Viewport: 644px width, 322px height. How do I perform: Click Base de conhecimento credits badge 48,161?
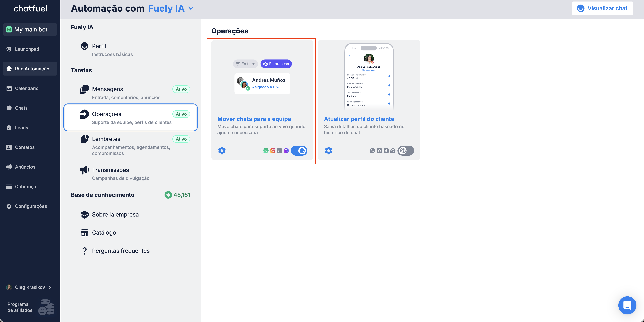pos(177,195)
